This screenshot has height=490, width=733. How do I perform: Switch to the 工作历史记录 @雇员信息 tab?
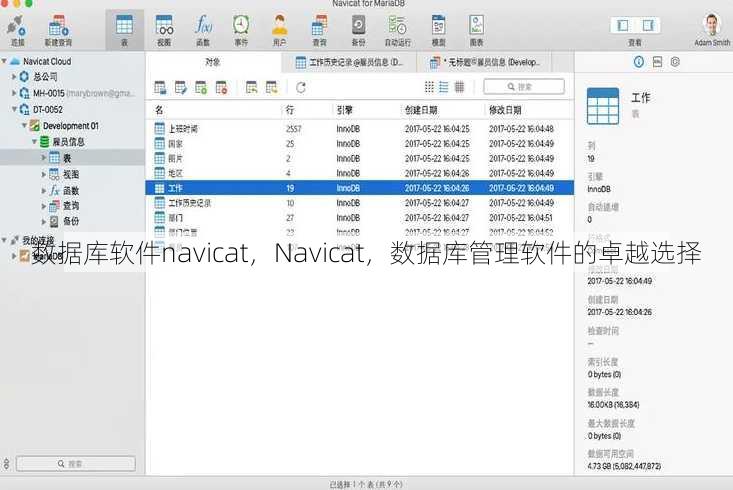[x=349, y=62]
